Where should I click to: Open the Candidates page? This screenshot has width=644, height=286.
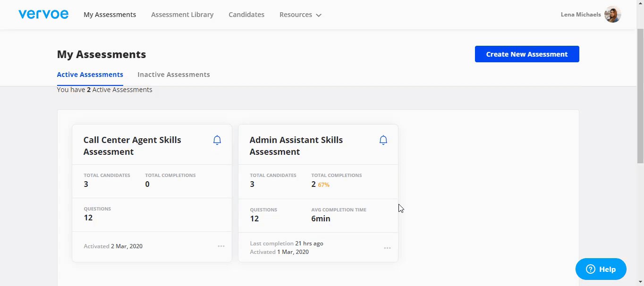[x=246, y=15]
